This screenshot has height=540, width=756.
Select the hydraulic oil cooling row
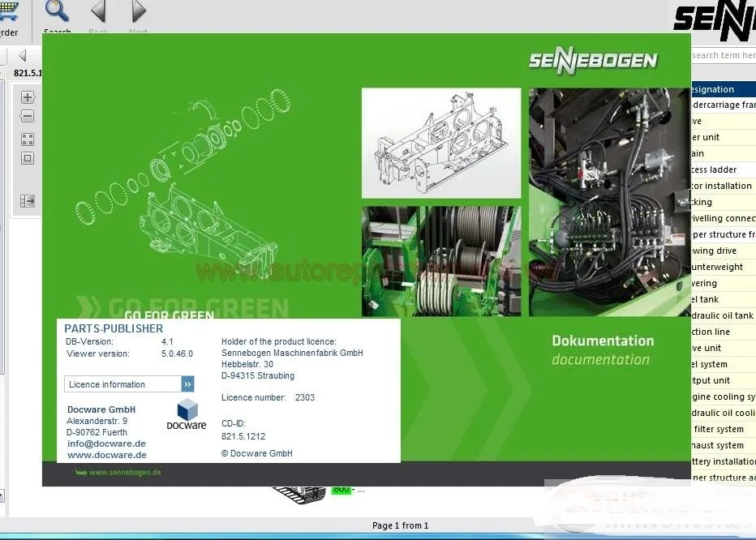724,413
